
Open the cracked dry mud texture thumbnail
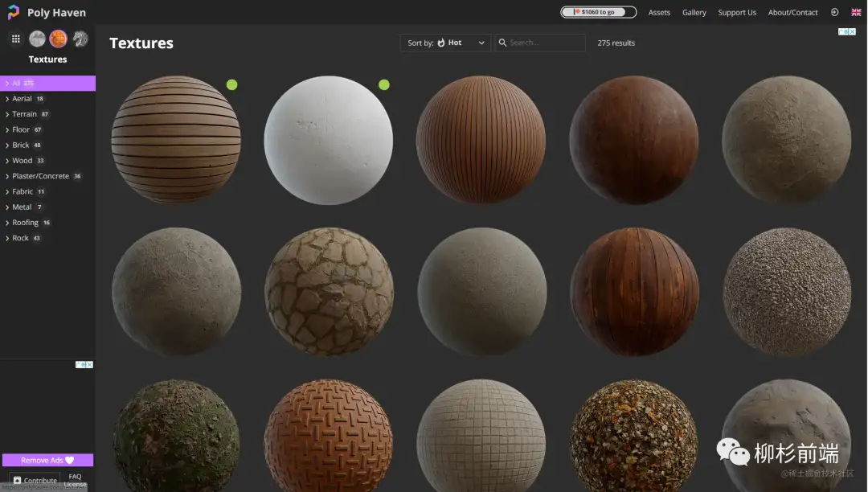[x=329, y=292]
